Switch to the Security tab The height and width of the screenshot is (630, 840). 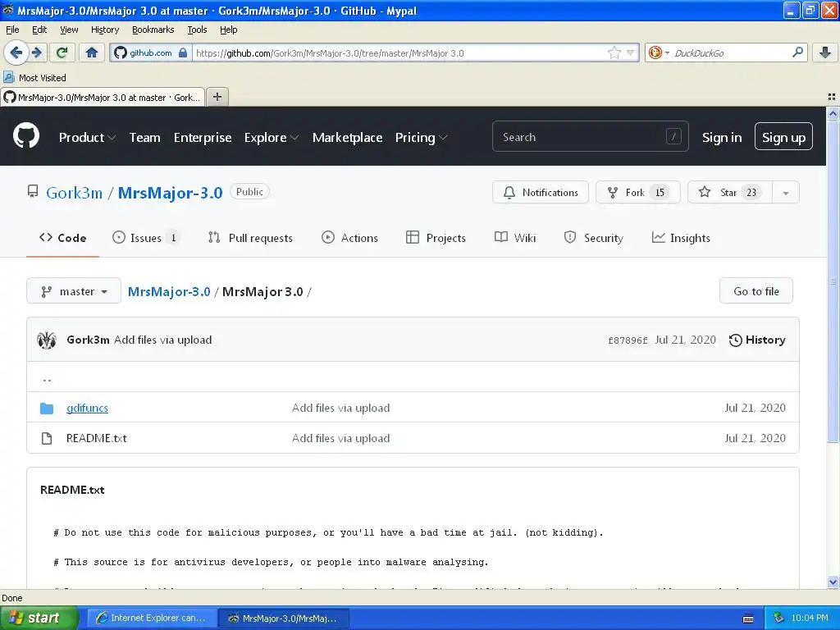(594, 238)
